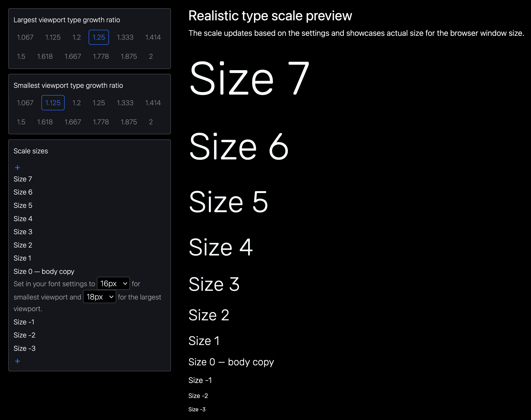Add a smaller size with bottom plus icon

pyautogui.click(x=17, y=361)
